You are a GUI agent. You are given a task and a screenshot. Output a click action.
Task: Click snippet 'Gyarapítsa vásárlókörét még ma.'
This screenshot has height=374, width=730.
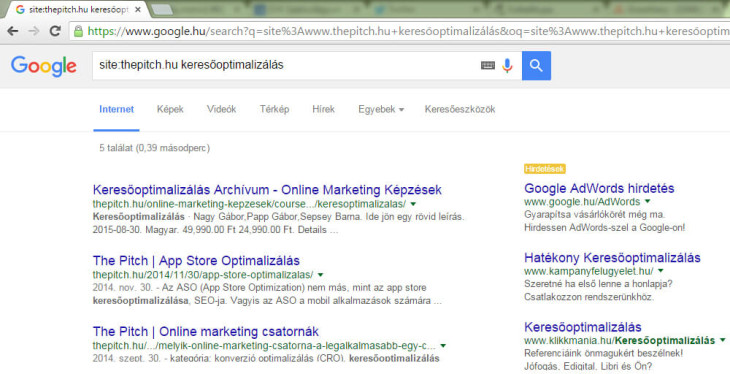pos(595,215)
